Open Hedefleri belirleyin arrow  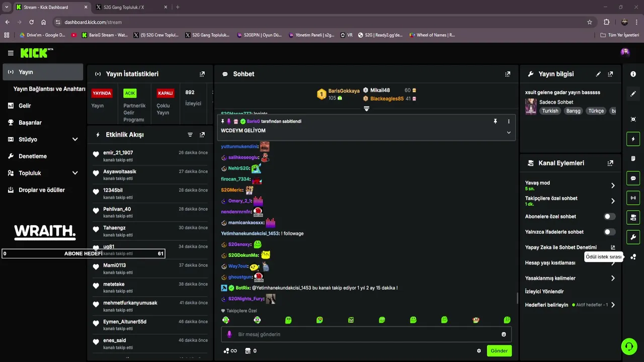coord(613,305)
